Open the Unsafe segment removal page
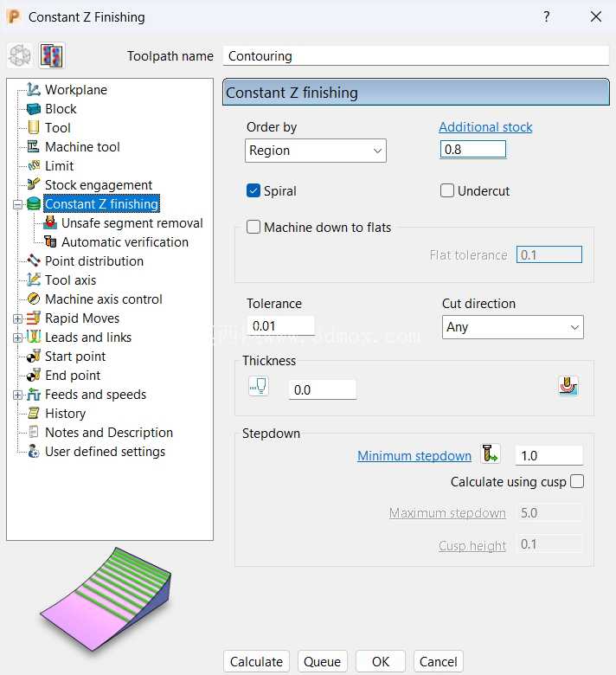 coord(132,222)
